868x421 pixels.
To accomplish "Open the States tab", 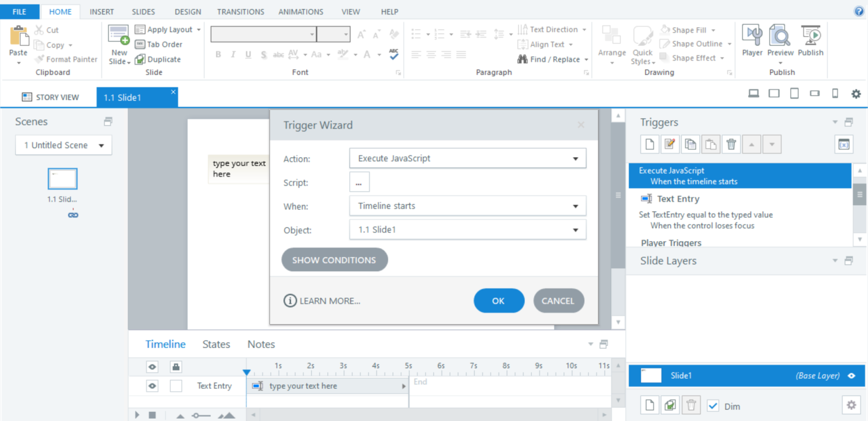I will pos(216,344).
